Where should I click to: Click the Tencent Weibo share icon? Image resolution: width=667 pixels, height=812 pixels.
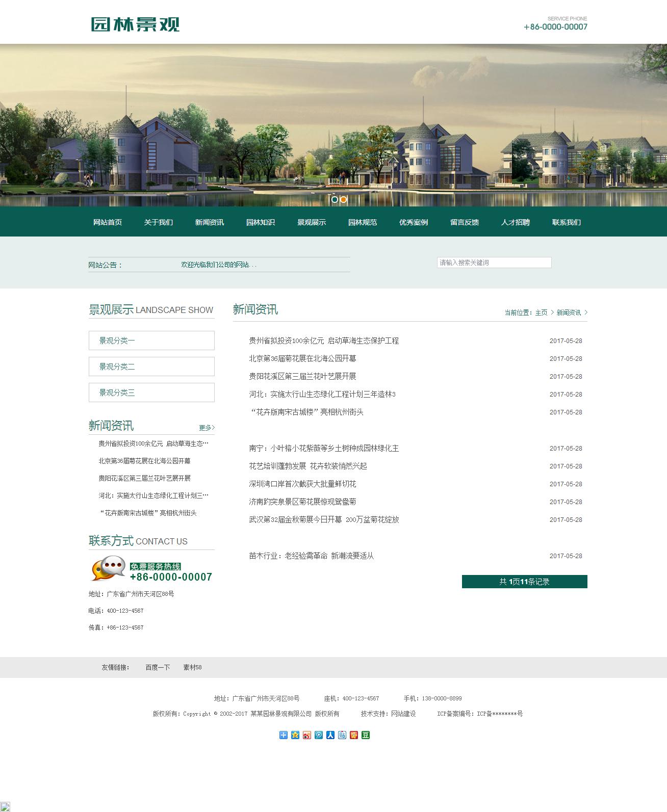[x=319, y=735]
